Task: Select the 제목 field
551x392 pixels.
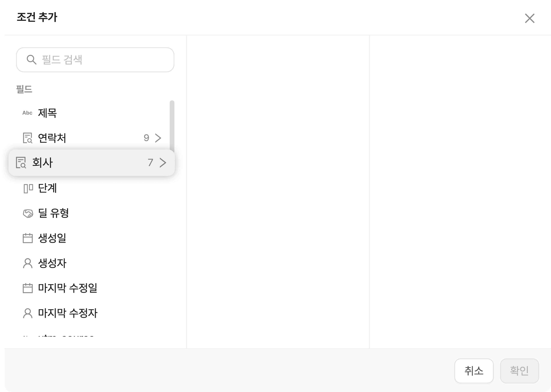Action: click(47, 113)
